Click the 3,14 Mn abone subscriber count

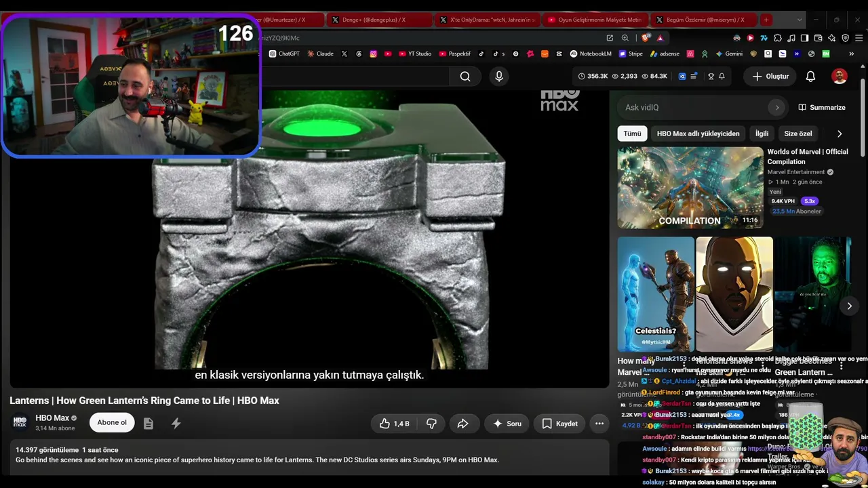55,428
